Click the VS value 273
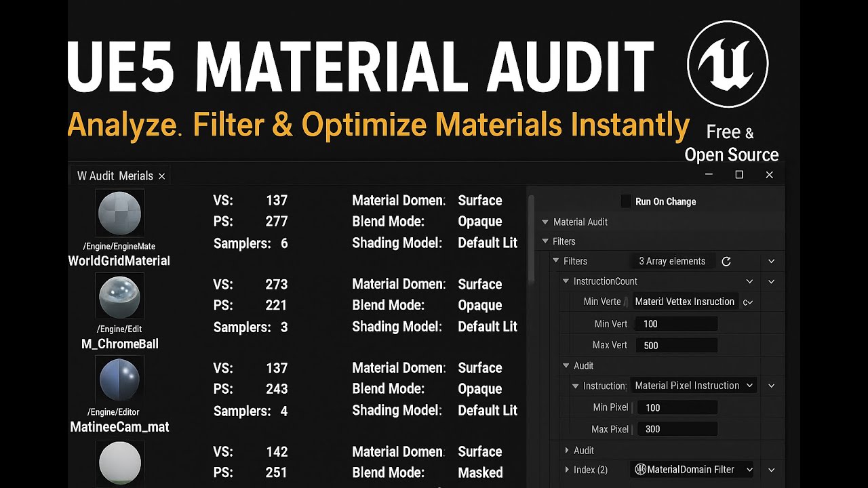 (276, 284)
